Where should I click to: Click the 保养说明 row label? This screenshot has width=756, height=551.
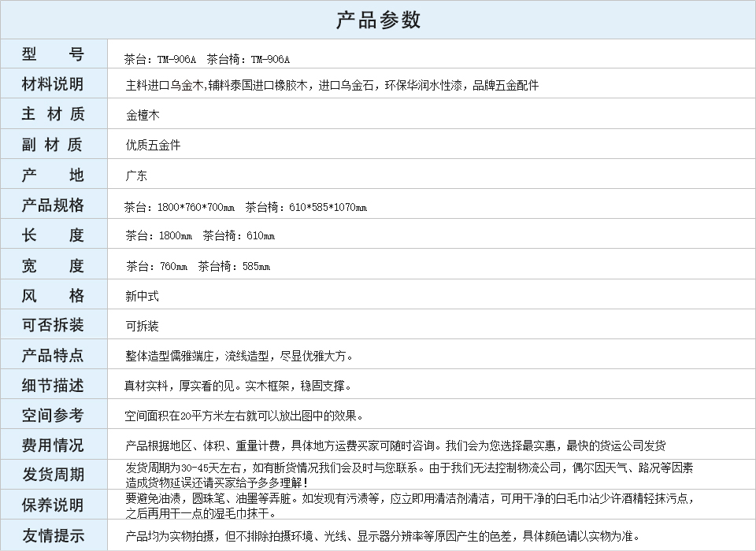pos(53,505)
